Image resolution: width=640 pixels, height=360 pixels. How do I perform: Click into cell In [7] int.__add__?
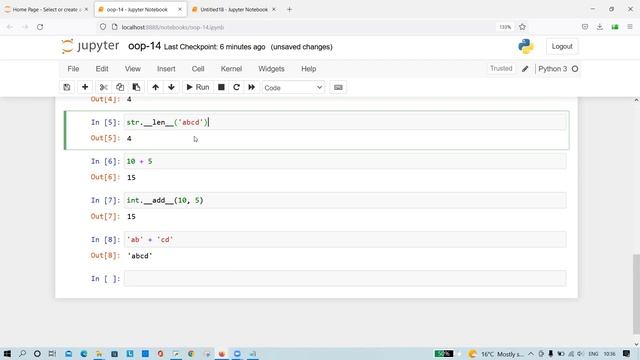point(345,200)
